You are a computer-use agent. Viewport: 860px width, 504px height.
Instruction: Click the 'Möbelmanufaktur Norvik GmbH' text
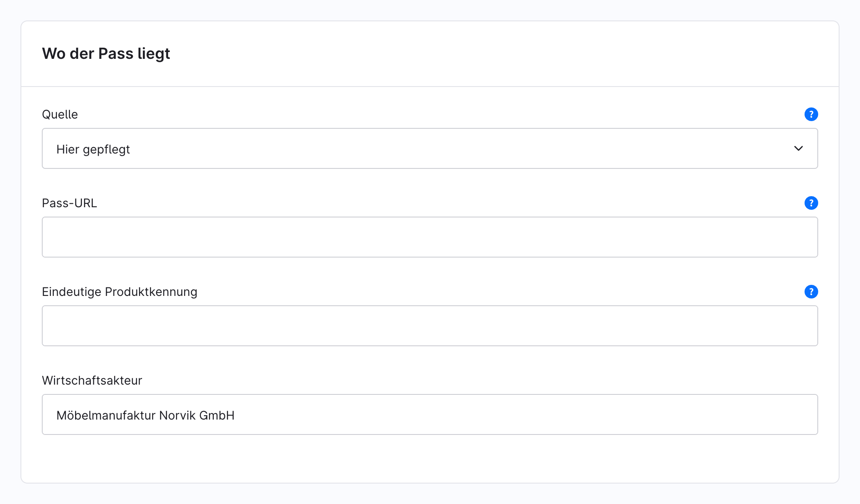(145, 415)
